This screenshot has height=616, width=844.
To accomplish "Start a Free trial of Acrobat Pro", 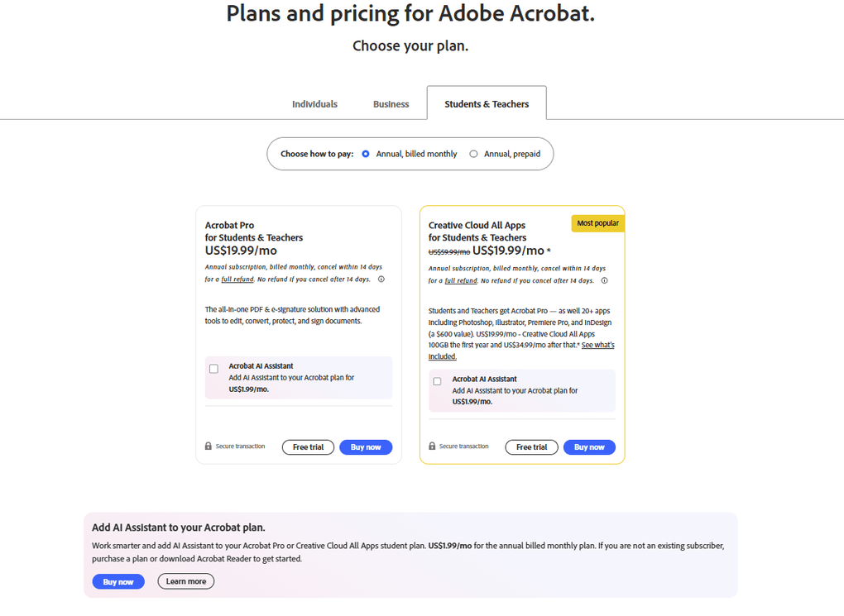I will (308, 446).
